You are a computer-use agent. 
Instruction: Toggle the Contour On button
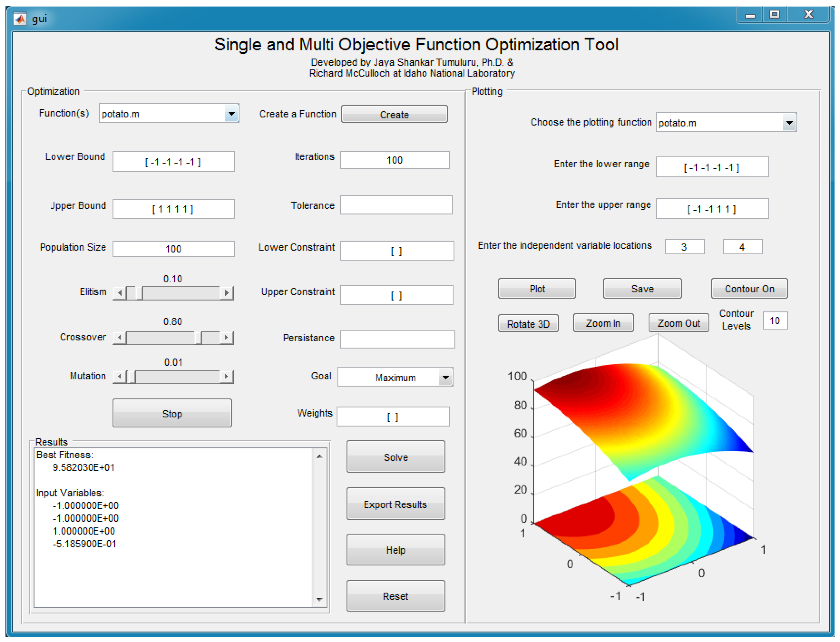pos(749,289)
